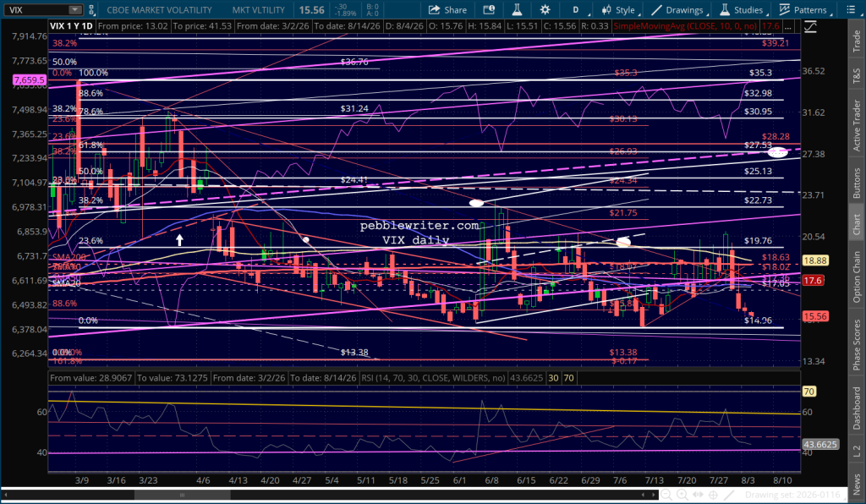Viewport: 866px width, 504px height.
Task: Click the $19.76 fib level label
Action: pos(758,240)
